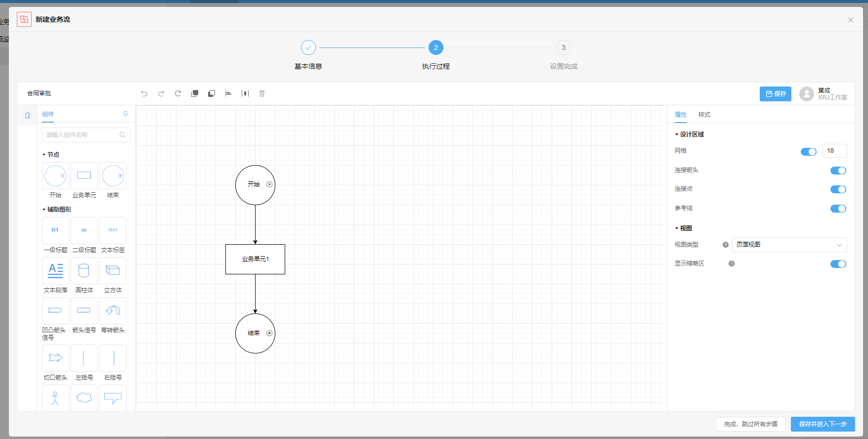Select the 一级标题 H1 shape
The height and width of the screenshot is (439, 868).
click(55, 230)
